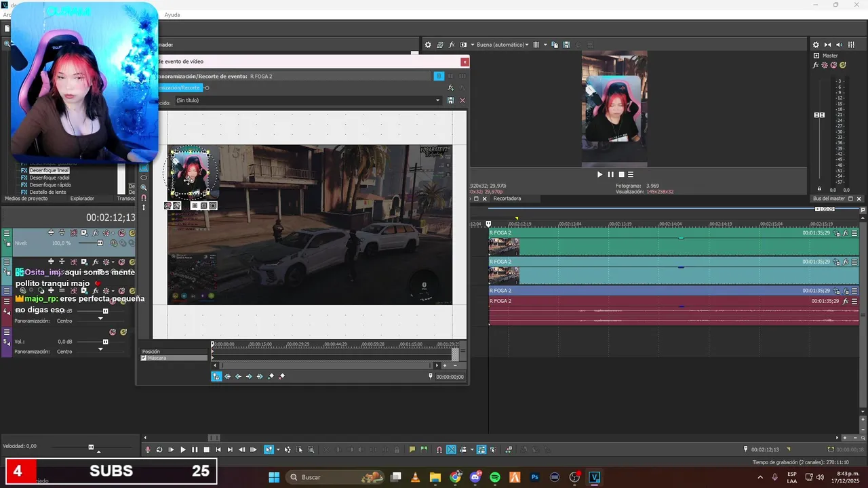Create a keyframe in pan/crop timeline
868x488 pixels.
(x=271, y=376)
